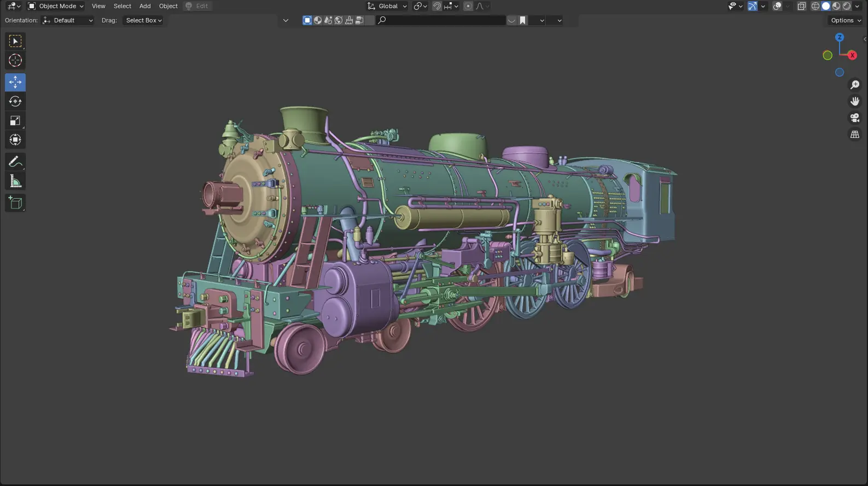
Task: Click the Add Cube tool
Action: click(15, 203)
